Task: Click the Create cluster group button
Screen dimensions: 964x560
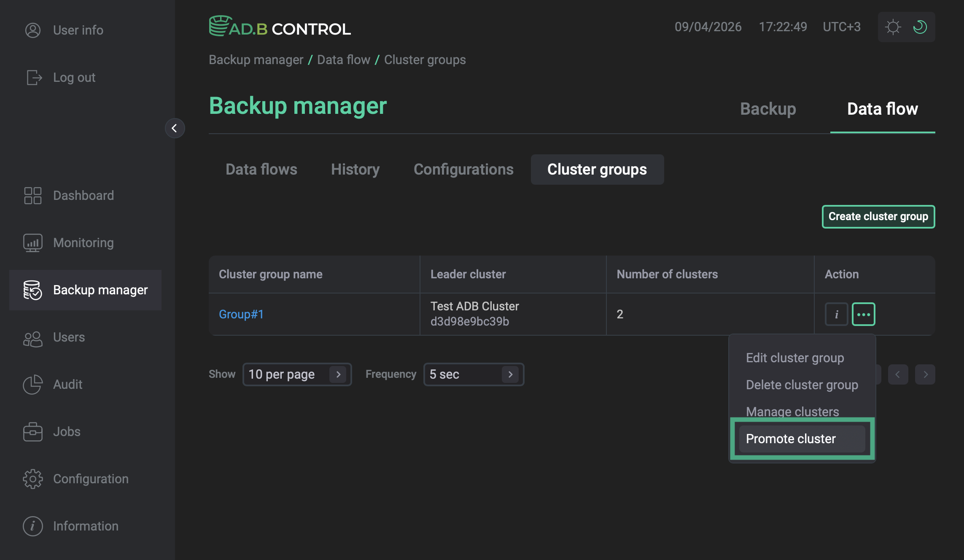Action: click(x=878, y=217)
